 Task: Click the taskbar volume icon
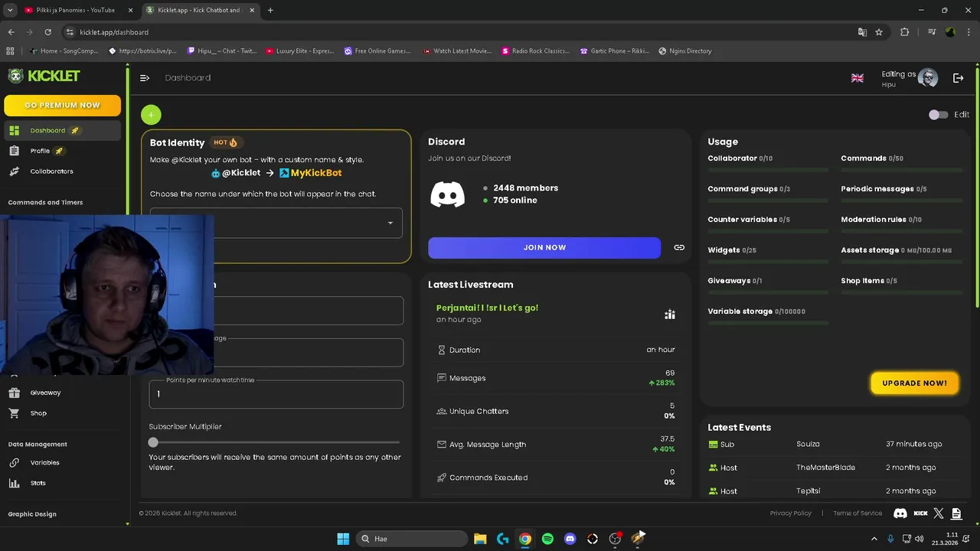click(x=919, y=539)
